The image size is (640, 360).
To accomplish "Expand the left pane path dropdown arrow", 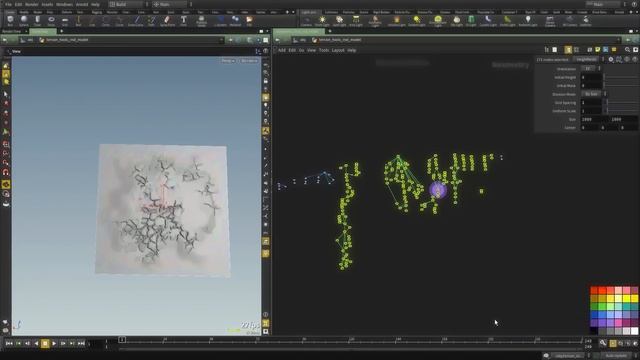I will [222, 40].
